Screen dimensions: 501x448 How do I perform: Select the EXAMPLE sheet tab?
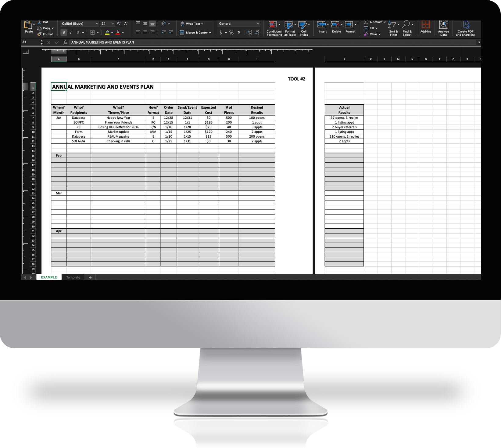pyautogui.click(x=49, y=277)
